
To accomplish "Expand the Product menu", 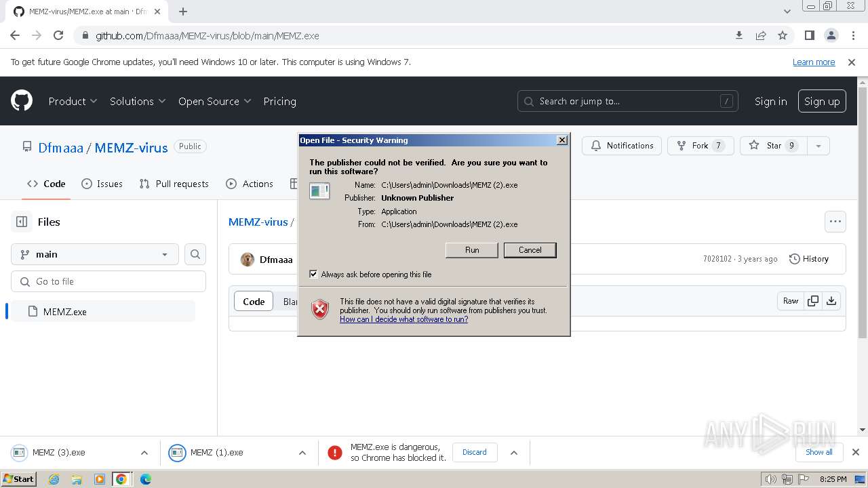I will pyautogui.click(x=73, y=101).
